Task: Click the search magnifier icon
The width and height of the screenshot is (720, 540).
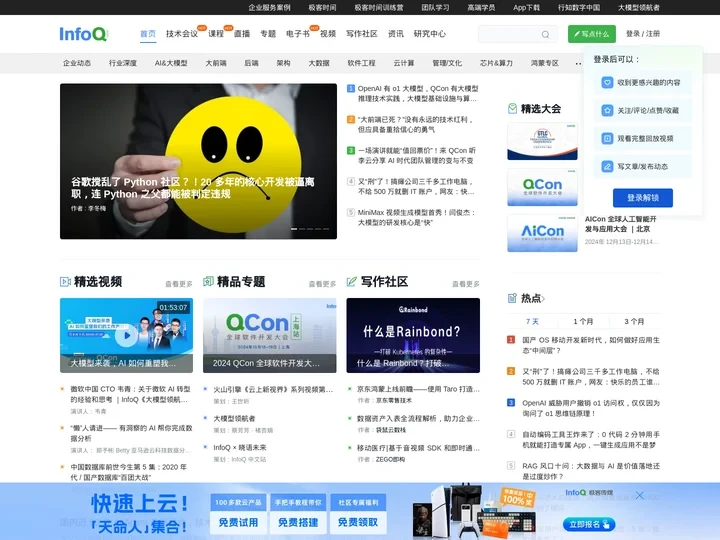Action: [x=545, y=34]
